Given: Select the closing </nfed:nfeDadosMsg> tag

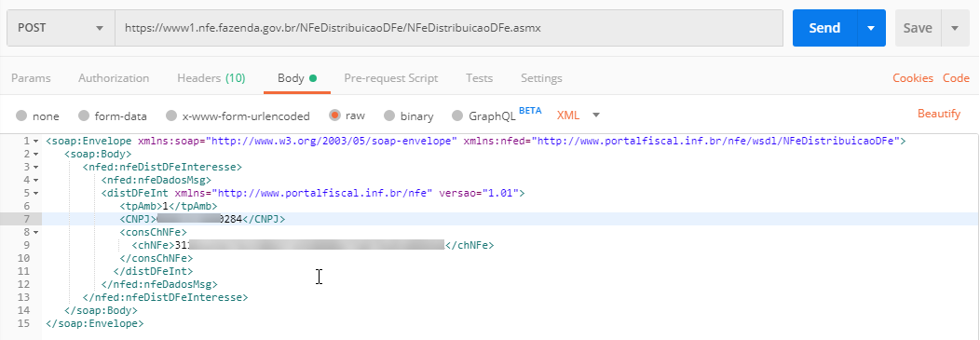Looking at the screenshot, I should point(159,284).
